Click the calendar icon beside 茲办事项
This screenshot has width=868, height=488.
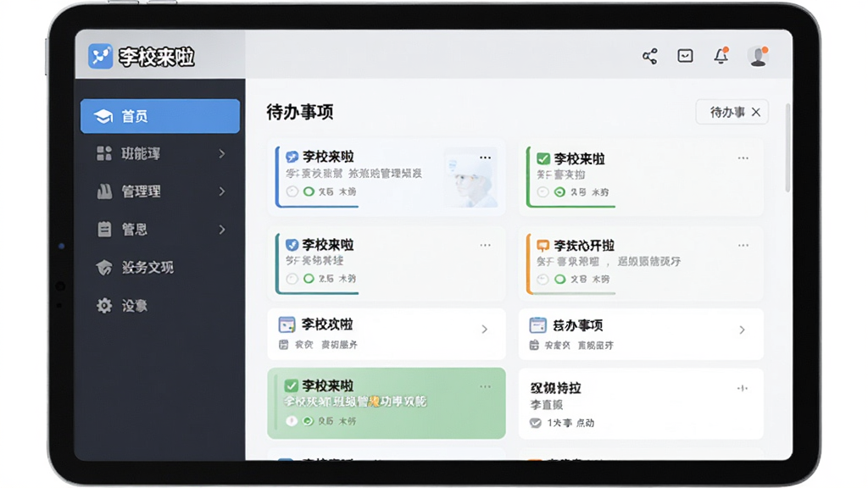537,325
